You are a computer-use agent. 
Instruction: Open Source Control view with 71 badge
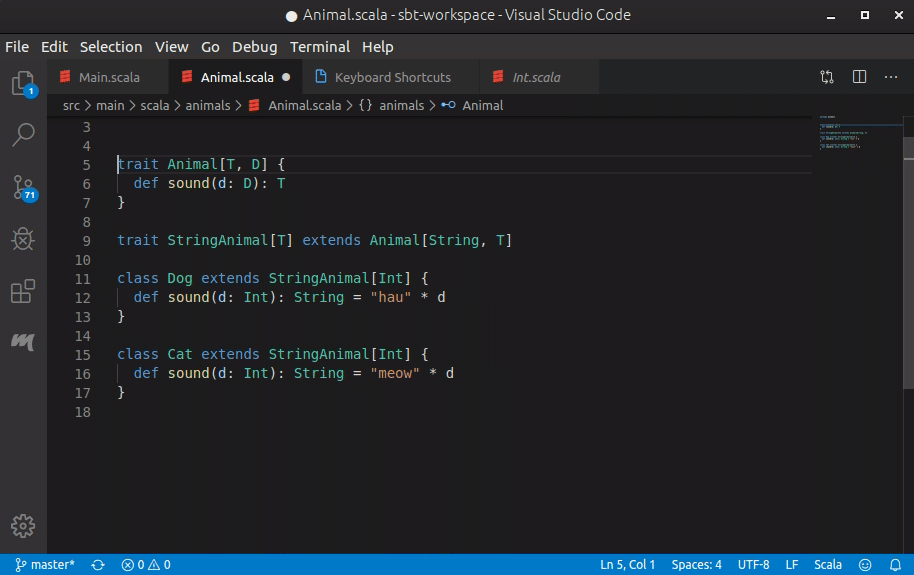(x=24, y=188)
